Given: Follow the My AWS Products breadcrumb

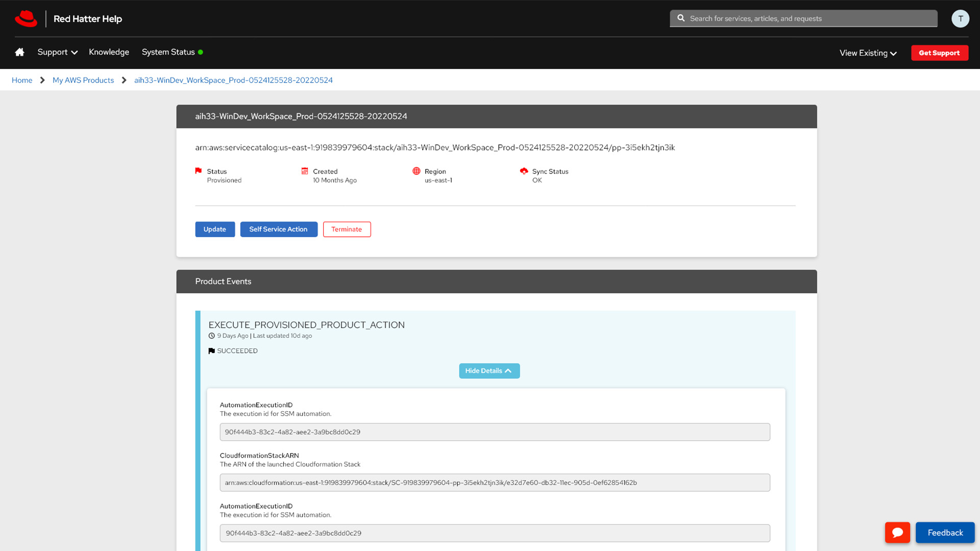Looking at the screenshot, I should [x=83, y=80].
